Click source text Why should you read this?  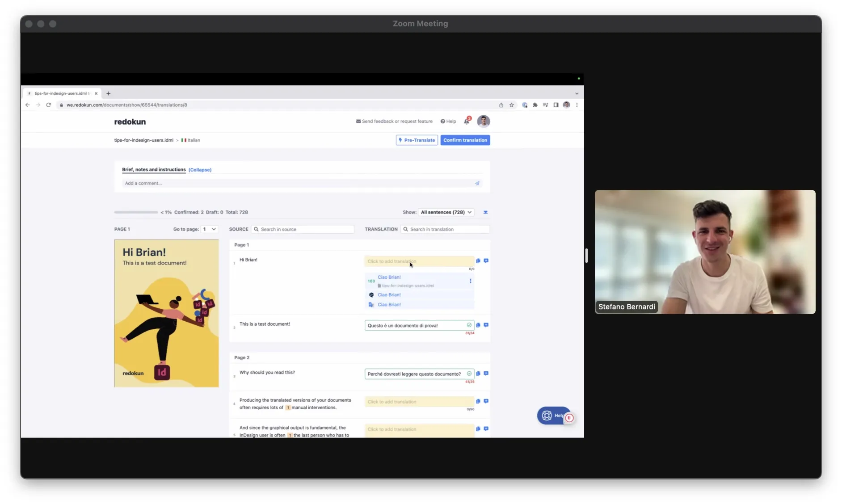[267, 373]
